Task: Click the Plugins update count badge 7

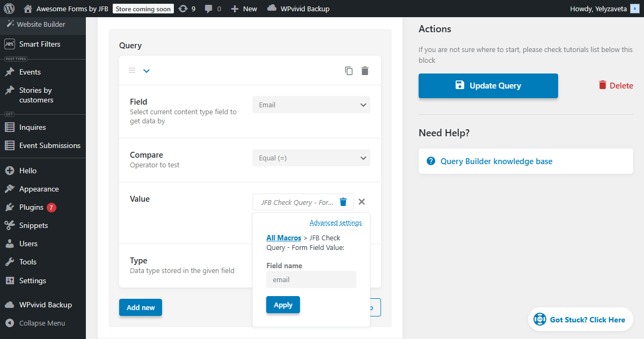Action: pos(52,207)
